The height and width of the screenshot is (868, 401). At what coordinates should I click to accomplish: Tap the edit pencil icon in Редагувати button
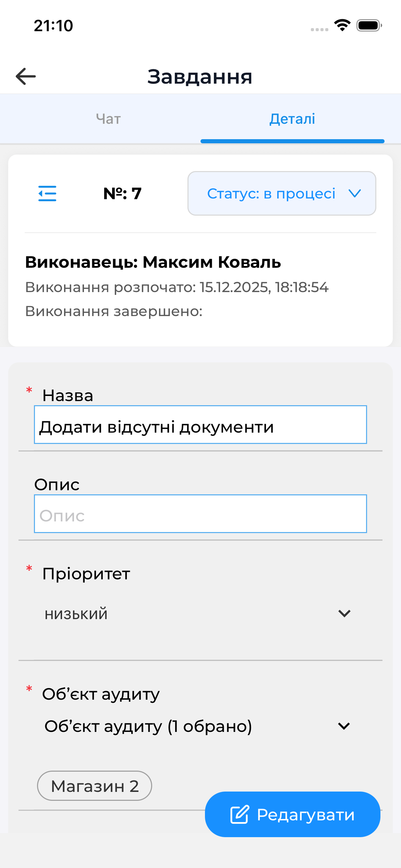[240, 815]
